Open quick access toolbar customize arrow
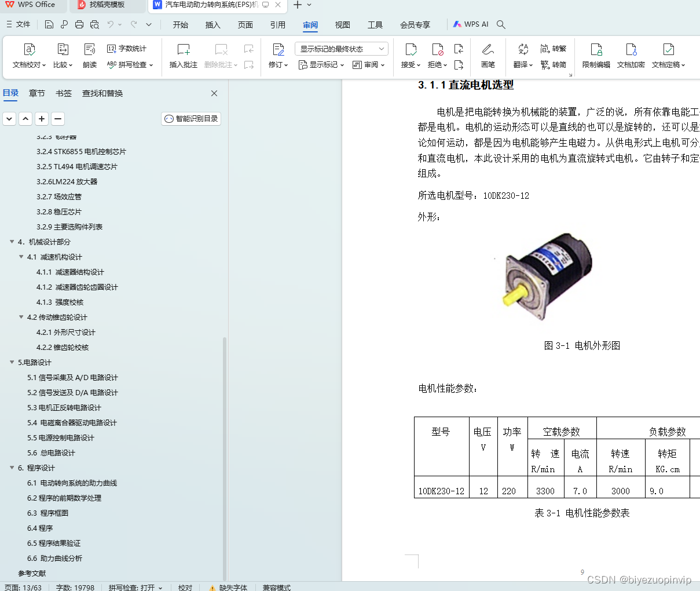 [x=149, y=24]
